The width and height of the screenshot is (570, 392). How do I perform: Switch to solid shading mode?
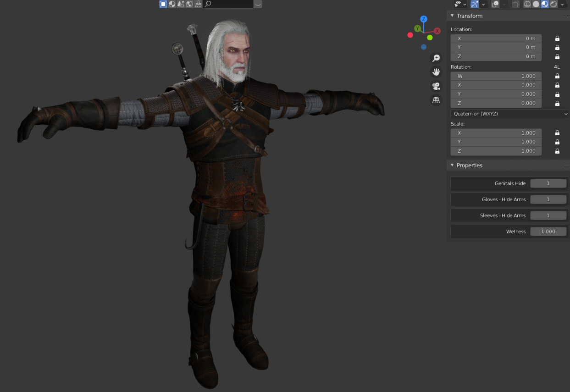tap(536, 4)
